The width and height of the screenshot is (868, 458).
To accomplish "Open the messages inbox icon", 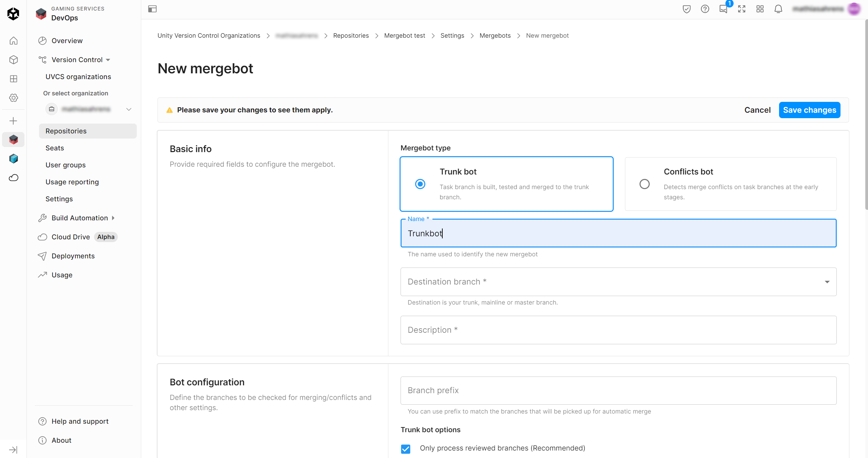I will coord(723,9).
